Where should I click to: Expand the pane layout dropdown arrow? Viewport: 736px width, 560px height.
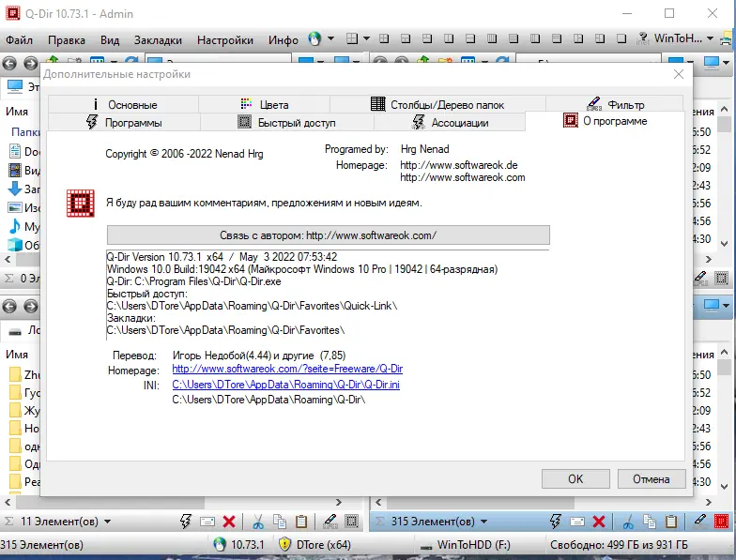click(x=366, y=38)
